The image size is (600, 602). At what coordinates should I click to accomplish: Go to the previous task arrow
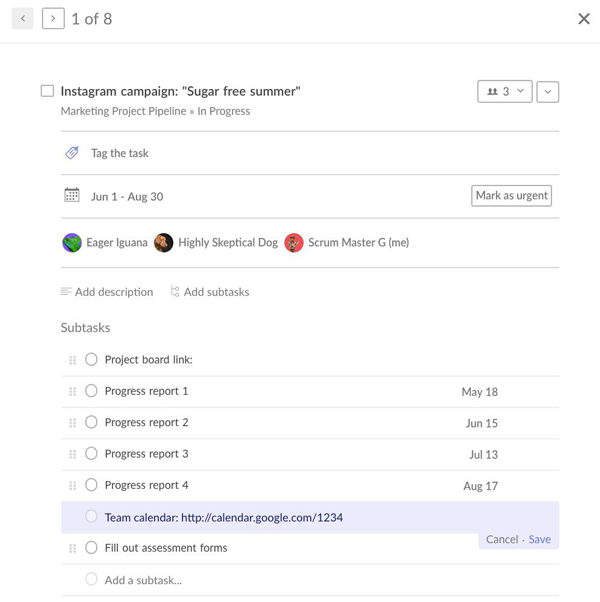[23, 18]
